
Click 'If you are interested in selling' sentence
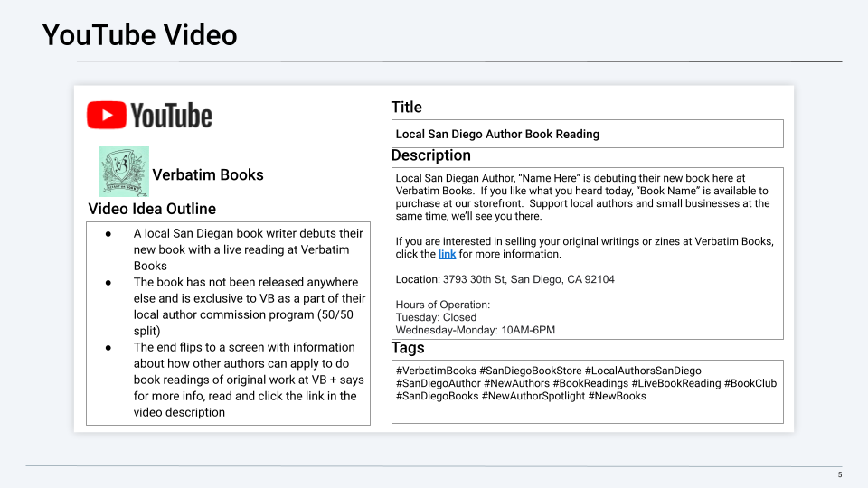585,248
